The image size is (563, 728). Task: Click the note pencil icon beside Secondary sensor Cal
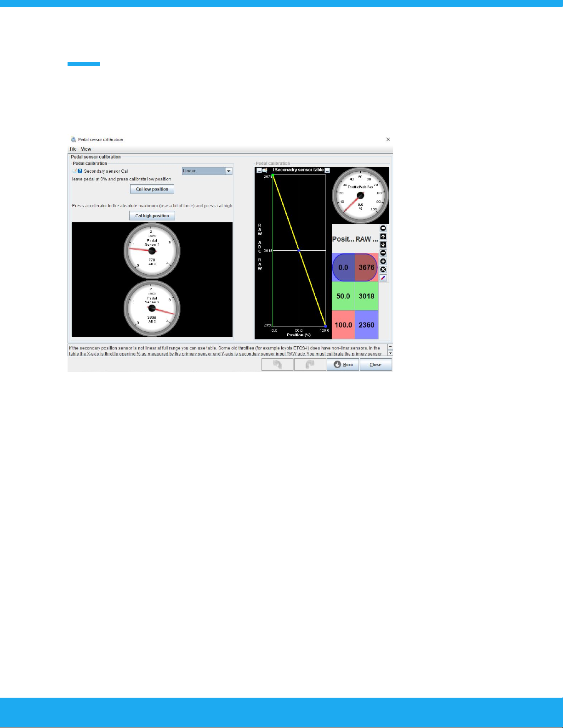(x=74, y=171)
